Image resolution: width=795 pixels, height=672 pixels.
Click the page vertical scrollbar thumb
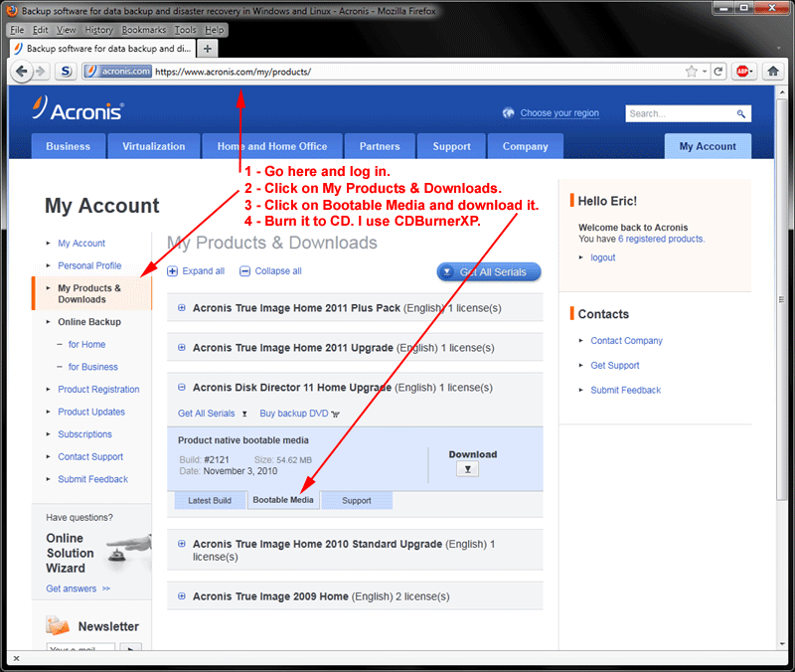click(781, 299)
